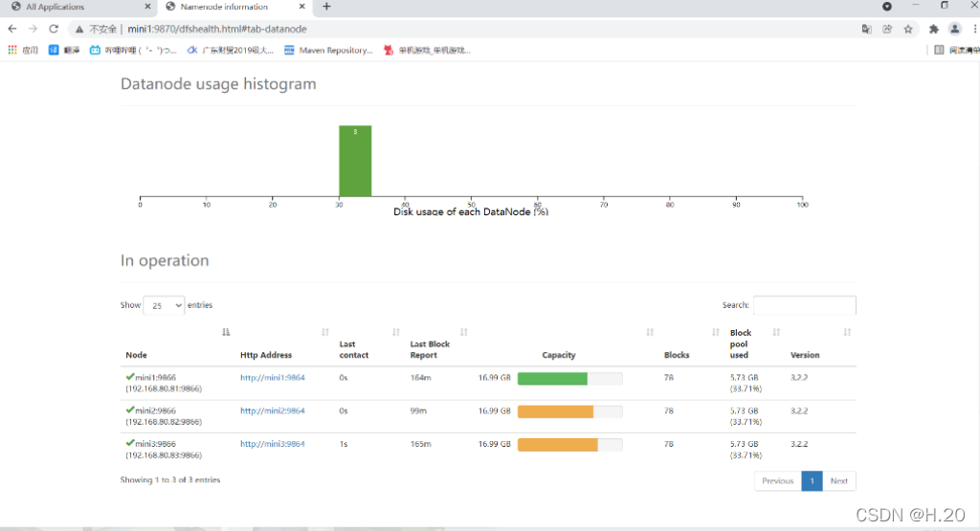The image size is (980, 531).
Task: Open the Chrome three-dot menu
Action: (974, 29)
